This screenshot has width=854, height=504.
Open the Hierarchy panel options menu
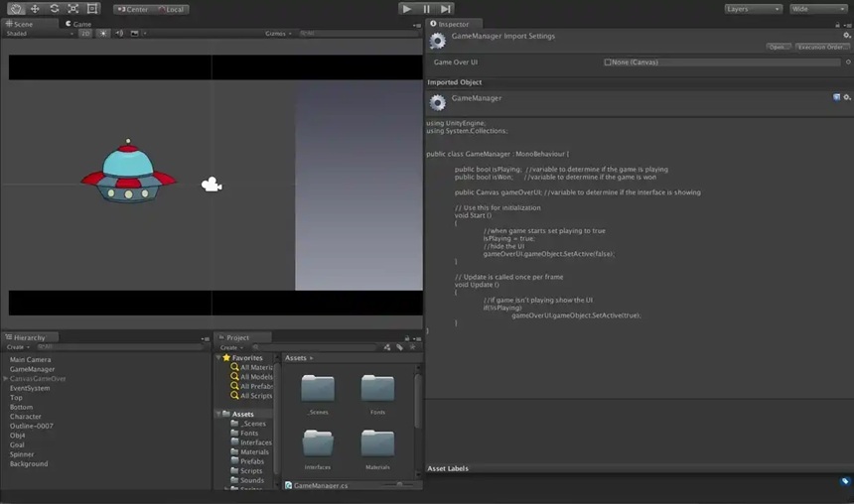click(x=206, y=338)
